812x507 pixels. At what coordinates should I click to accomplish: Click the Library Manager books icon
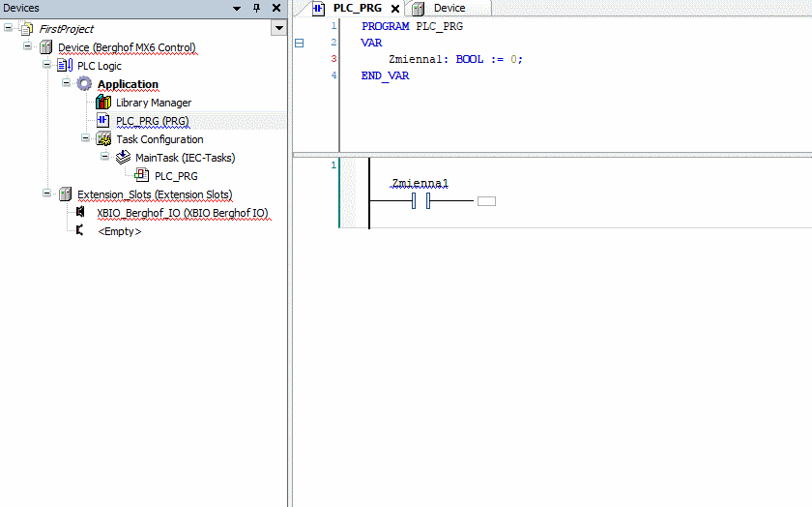(x=103, y=103)
